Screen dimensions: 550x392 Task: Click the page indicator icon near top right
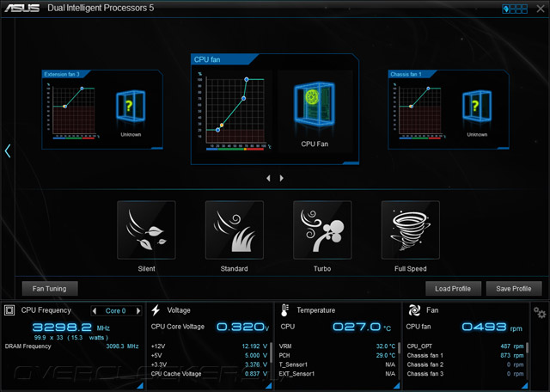pos(515,9)
